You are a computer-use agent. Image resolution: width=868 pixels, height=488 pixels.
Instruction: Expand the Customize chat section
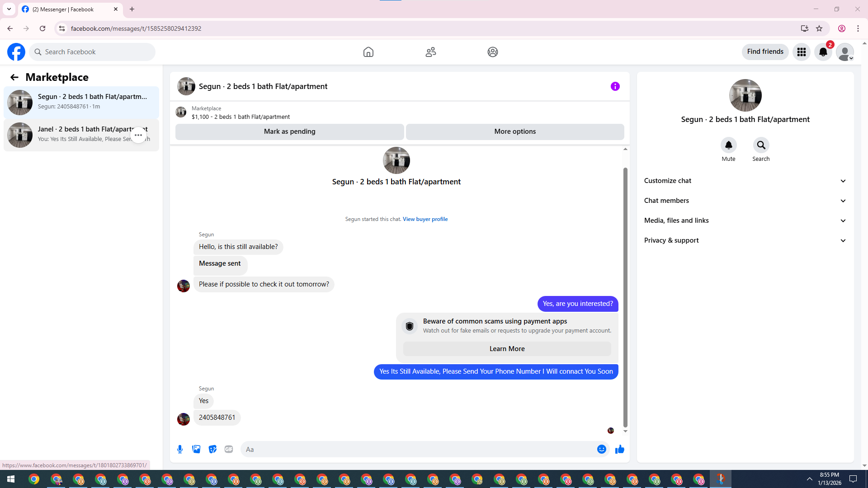745,181
